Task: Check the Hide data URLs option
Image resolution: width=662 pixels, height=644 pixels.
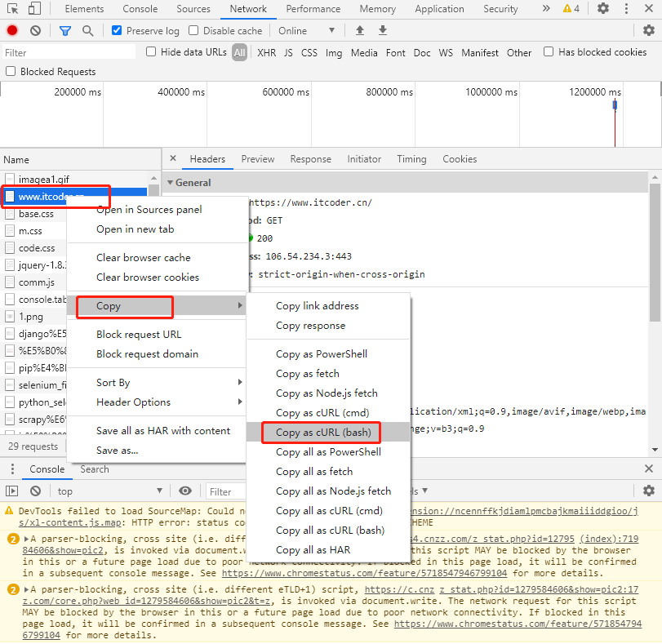Action: [151, 52]
